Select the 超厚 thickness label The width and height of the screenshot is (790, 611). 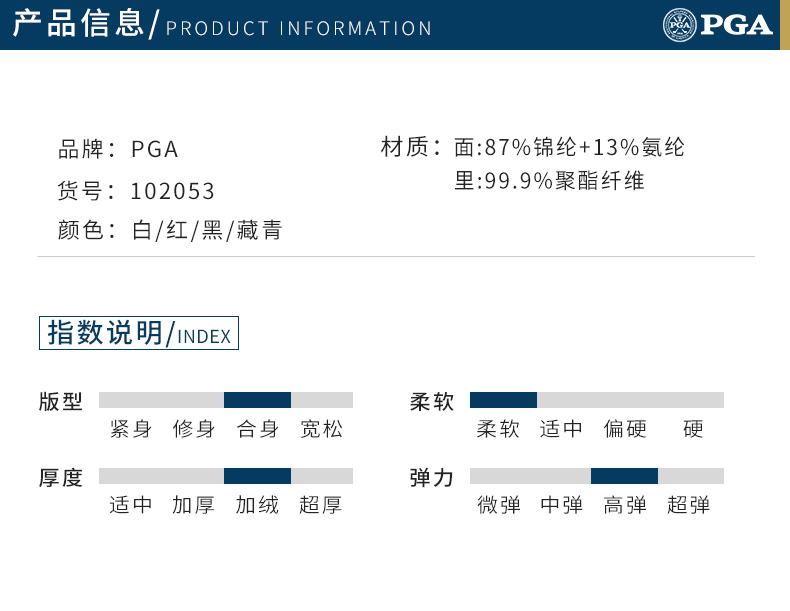pos(321,505)
